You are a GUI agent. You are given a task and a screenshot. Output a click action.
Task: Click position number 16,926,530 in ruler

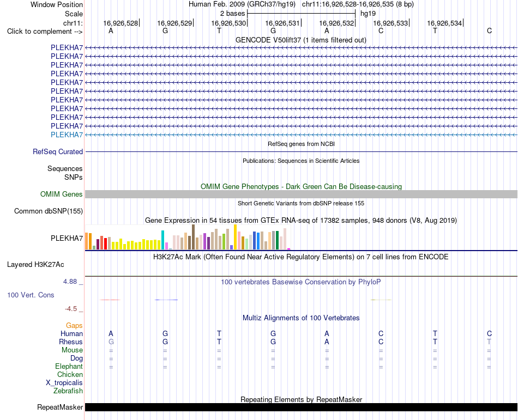pyautogui.click(x=228, y=23)
